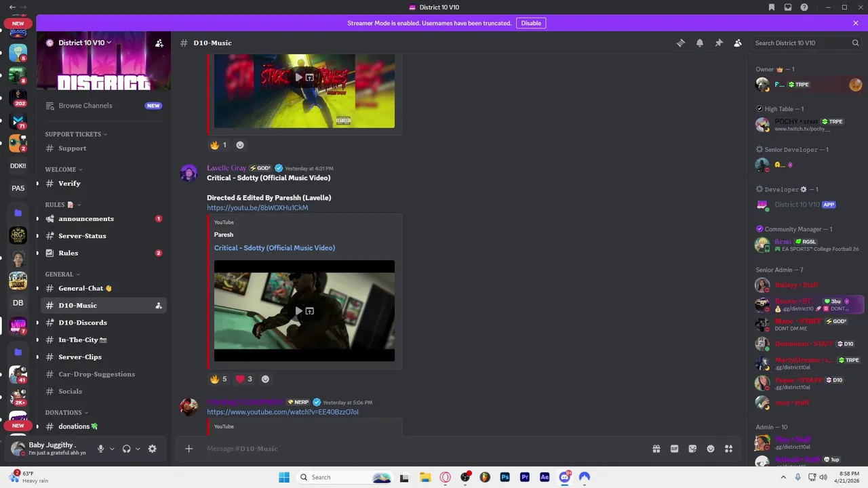The height and width of the screenshot is (488, 868).
Task: Open Premiere Pro from the taskbar
Action: tap(525, 477)
